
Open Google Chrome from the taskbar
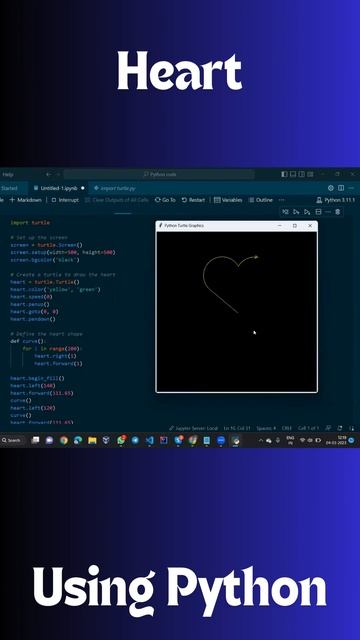point(64,440)
